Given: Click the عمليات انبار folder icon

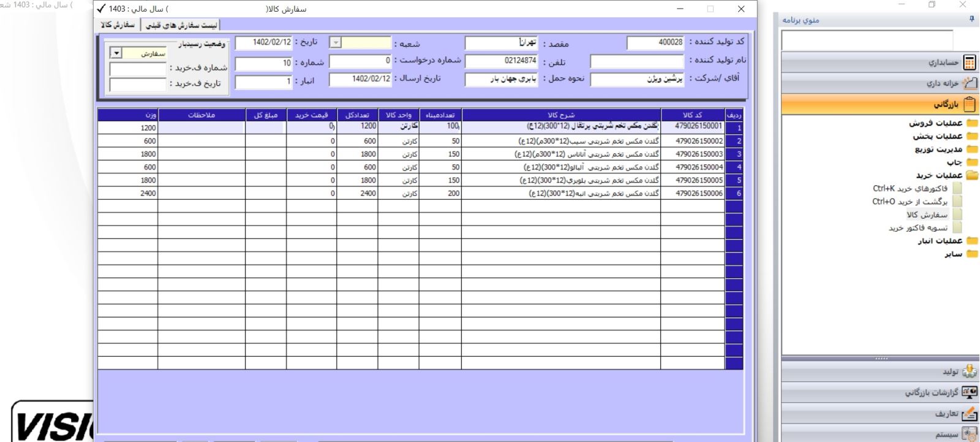Looking at the screenshot, I should [x=972, y=241].
